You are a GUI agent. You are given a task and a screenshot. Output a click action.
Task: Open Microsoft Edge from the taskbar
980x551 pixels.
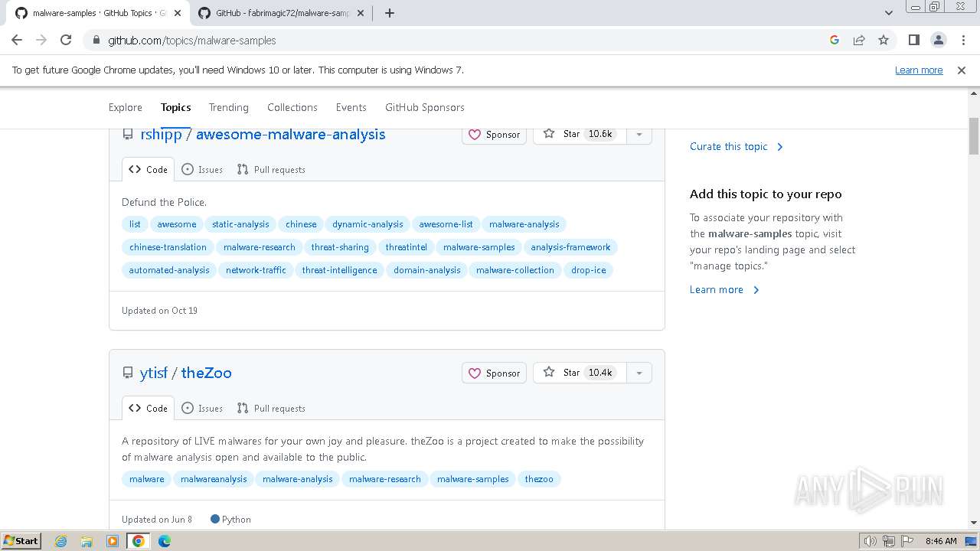tap(165, 541)
